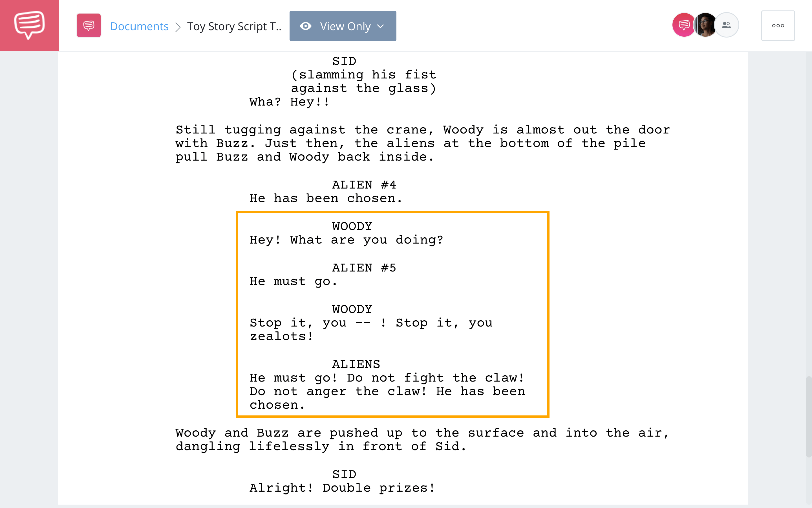Click 'Do not anger the claw!' line

point(338,392)
